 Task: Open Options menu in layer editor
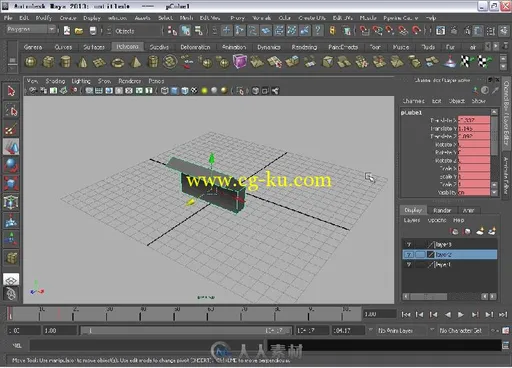point(437,220)
